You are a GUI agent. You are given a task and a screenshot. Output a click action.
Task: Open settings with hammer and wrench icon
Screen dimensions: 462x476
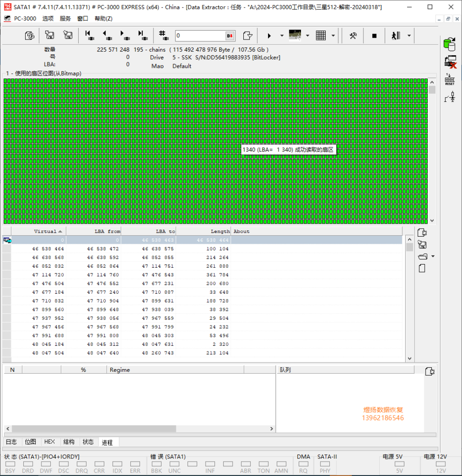coord(353,36)
